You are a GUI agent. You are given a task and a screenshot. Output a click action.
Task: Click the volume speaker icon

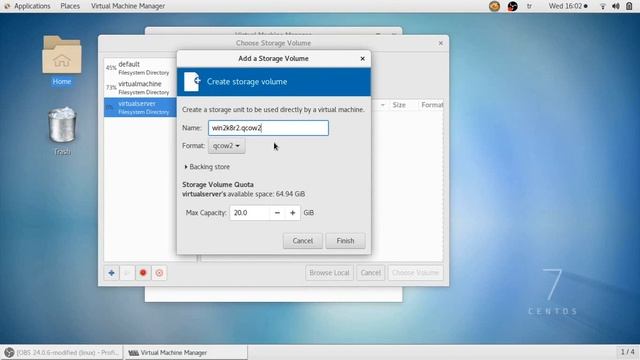616,6
